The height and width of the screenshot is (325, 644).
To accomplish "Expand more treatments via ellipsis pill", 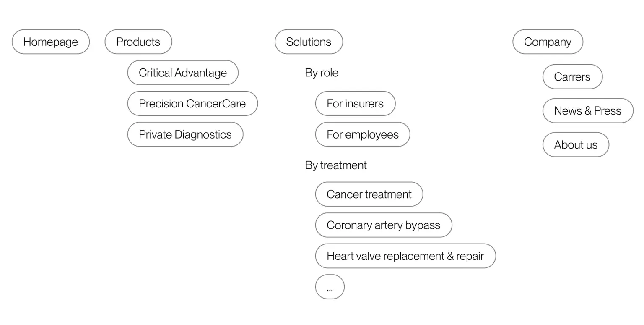I will pos(330,287).
